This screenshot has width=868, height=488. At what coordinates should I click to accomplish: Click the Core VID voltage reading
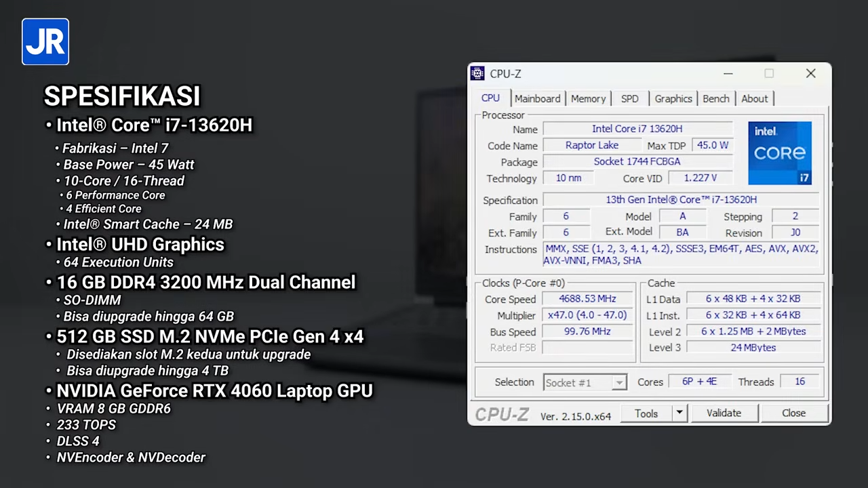(x=700, y=178)
